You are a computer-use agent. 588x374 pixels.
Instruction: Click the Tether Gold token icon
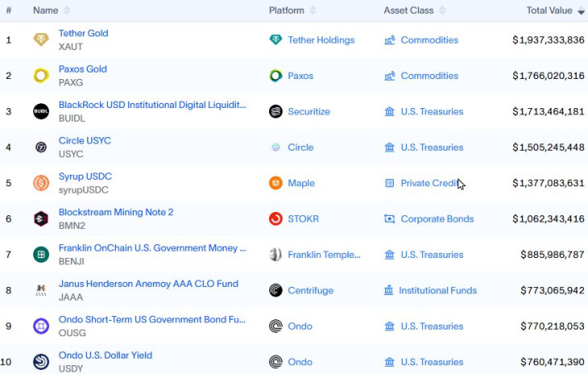pos(41,40)
